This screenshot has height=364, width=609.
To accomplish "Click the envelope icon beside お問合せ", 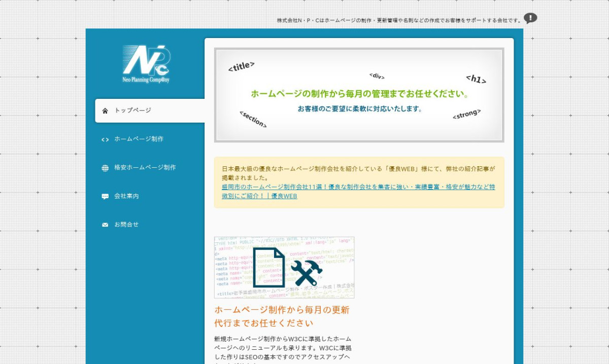I will tap(105, 225).
